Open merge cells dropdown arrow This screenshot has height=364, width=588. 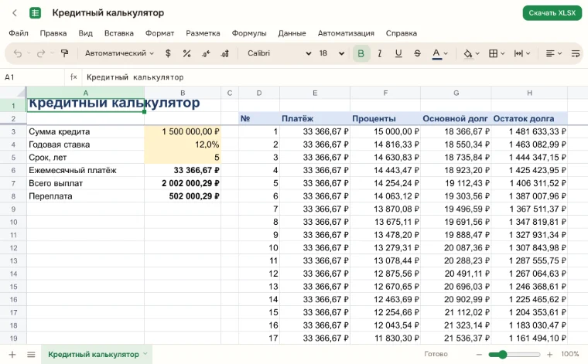point(528,53)
